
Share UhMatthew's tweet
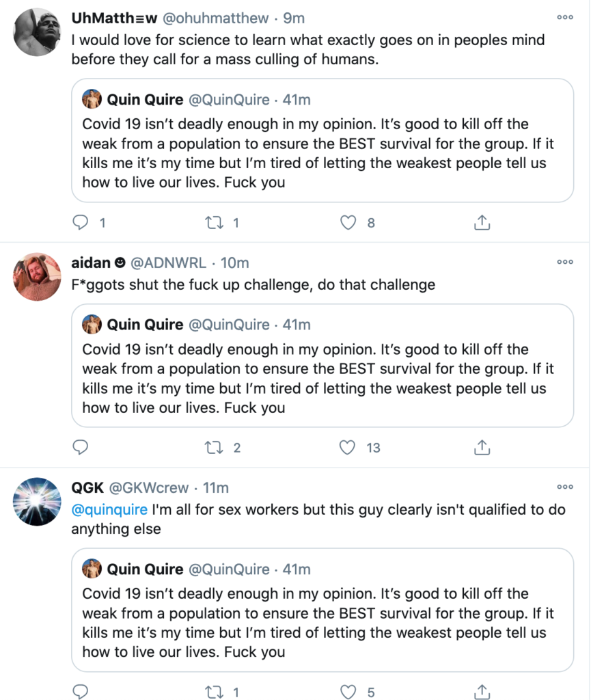[x=482, y=222]
